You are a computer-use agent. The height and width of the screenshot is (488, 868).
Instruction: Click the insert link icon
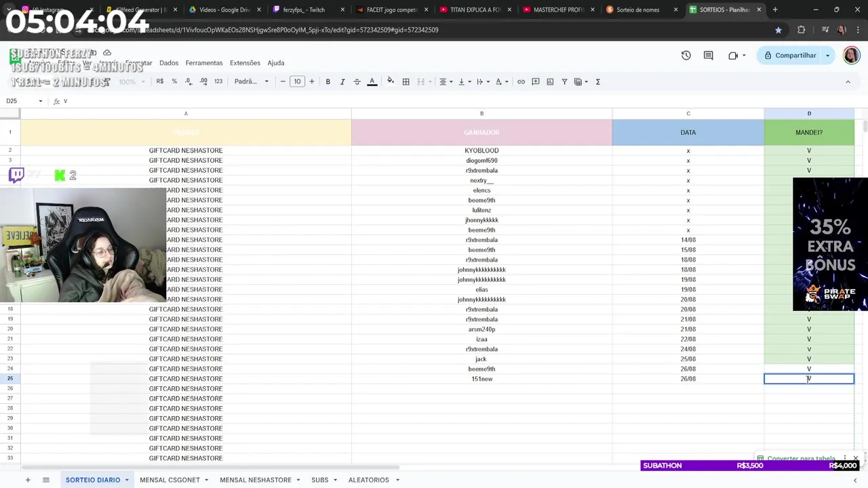pos(521,81)
